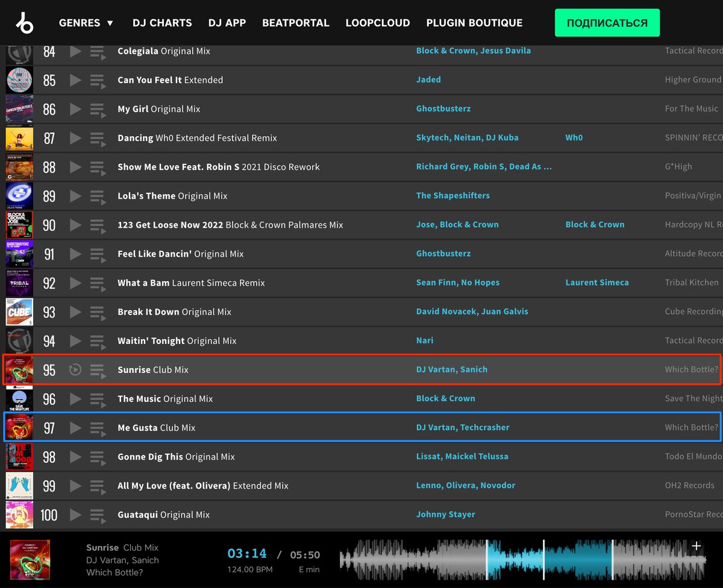
Task: Add 'Guataqui' to the play queue
Action: tap(98, 514)
